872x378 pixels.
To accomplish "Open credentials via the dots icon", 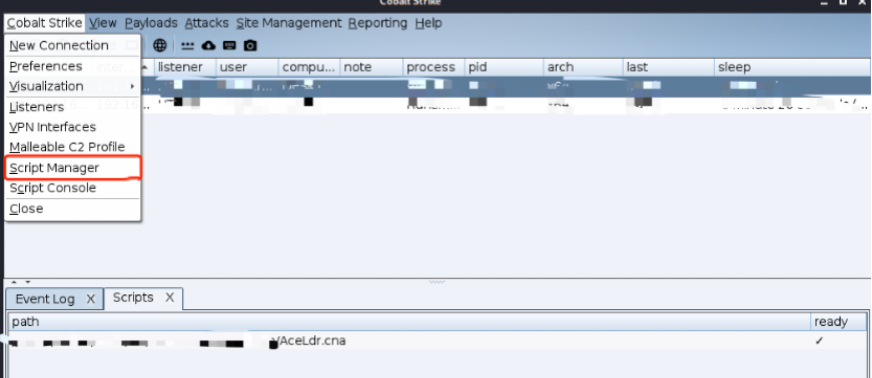I will (x=187, y=46).
